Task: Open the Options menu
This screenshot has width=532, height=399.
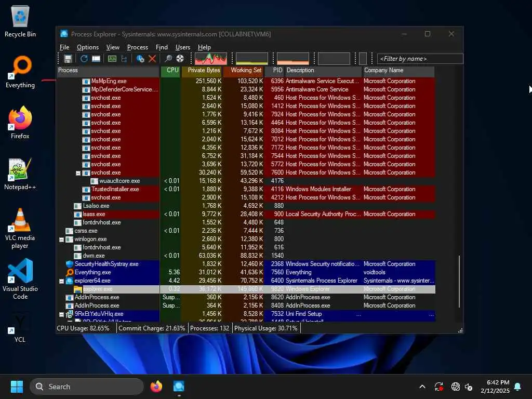Action: click(87, 47)
